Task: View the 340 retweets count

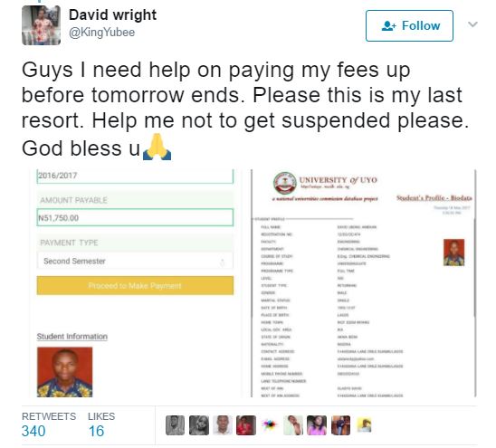Action: 33,431
